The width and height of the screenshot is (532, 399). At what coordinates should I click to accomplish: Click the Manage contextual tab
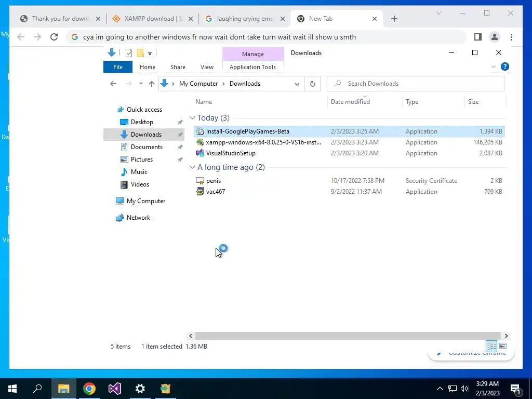point(253,54)
